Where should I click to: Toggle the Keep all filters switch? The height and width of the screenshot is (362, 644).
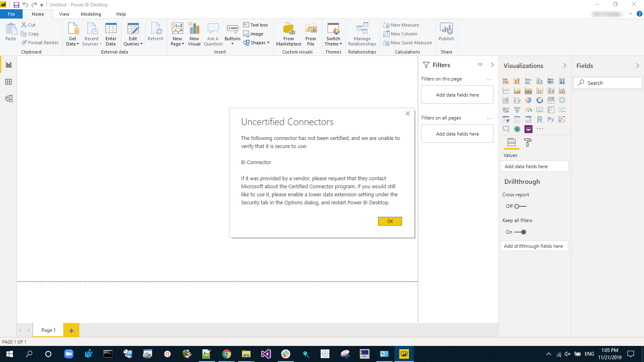[x=520, y=232]
